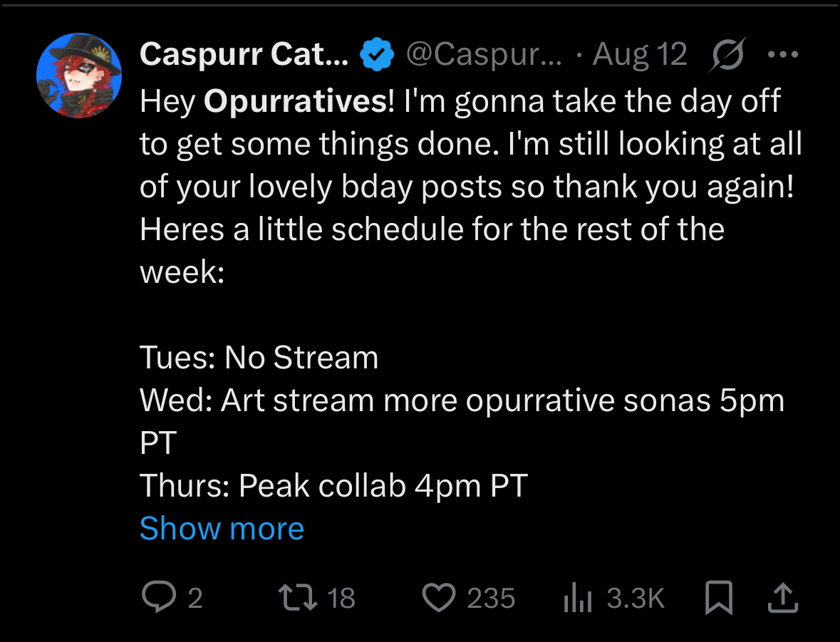This screenshot has height=642, width=840.
Task: Bookmark this post
Action: [718, 599]
